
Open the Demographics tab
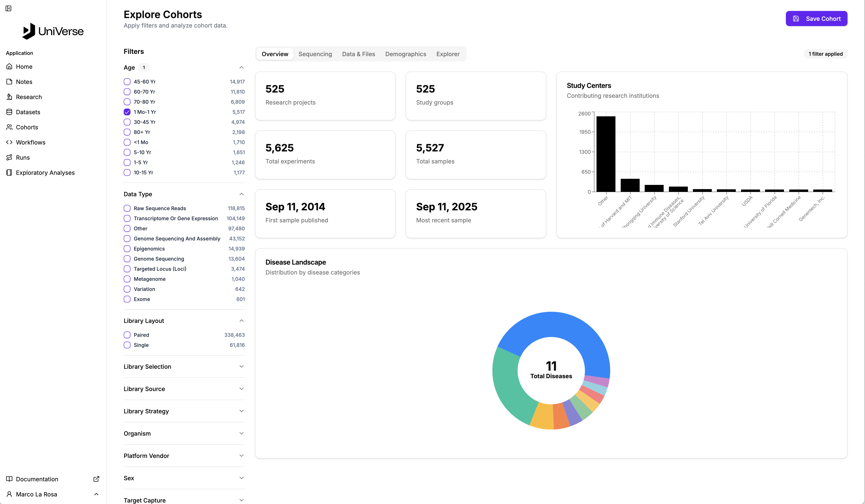click(405, 54)
